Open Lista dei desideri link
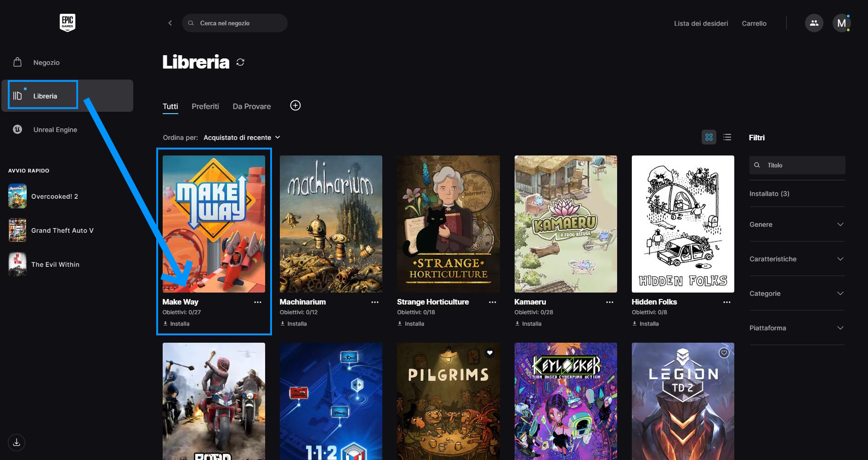Viewport: 868px width, 460px height. pos(701,23)
